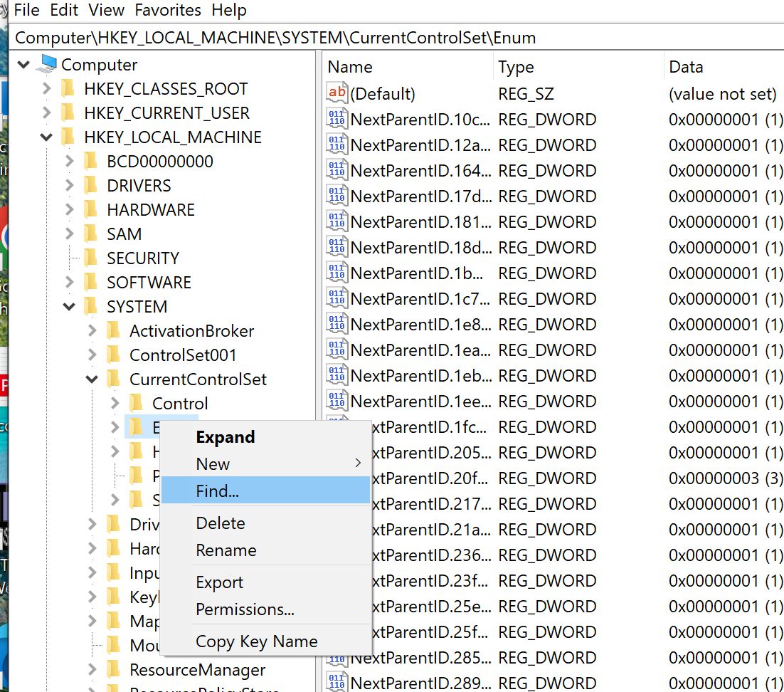Collapse the HKEY_LOCAL_MACHINE tree node
This screenshot has width=784, height=692.
tap(47, 137)
